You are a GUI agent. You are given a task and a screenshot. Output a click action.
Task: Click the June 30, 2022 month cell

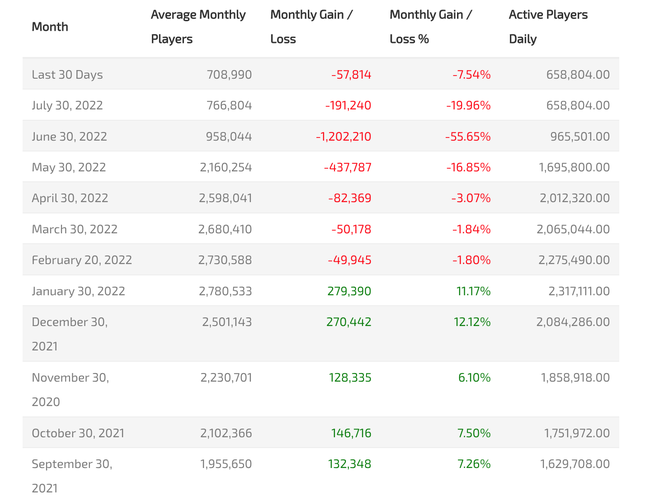[x=69, y=137]
